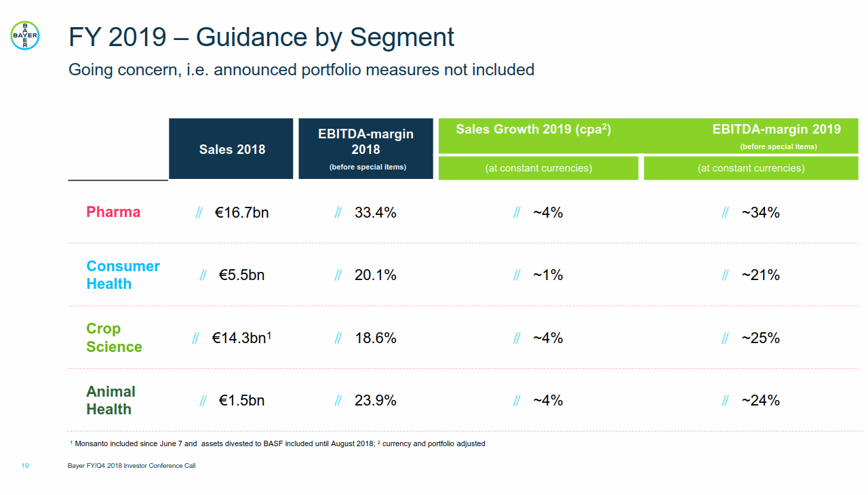Click the 'EBITDA-margin 2018' header box
The width and height of the screenshot is (868, 495).
point(366,149)
